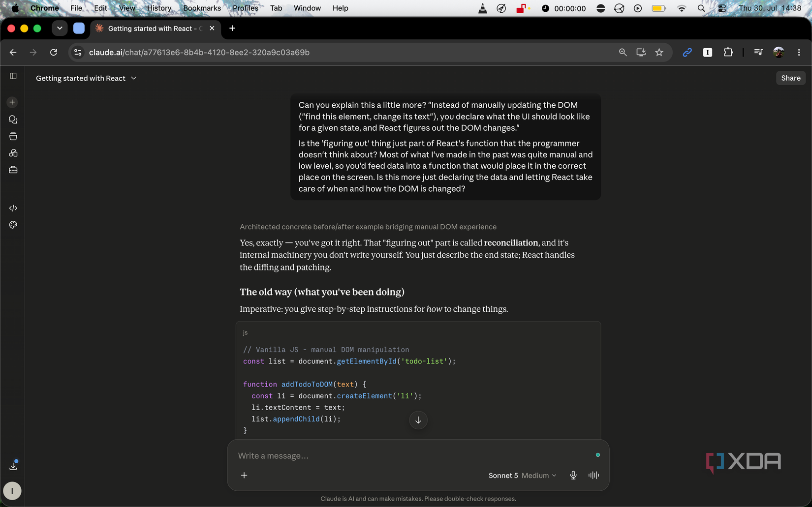
Task: Open the Bookmarks menu
Action: (x=202, y=8)
